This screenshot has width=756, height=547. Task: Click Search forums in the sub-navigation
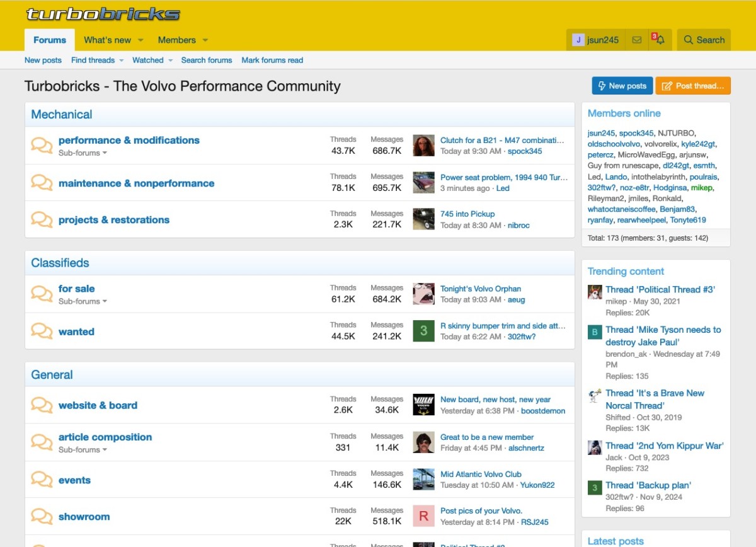[207, 60]
